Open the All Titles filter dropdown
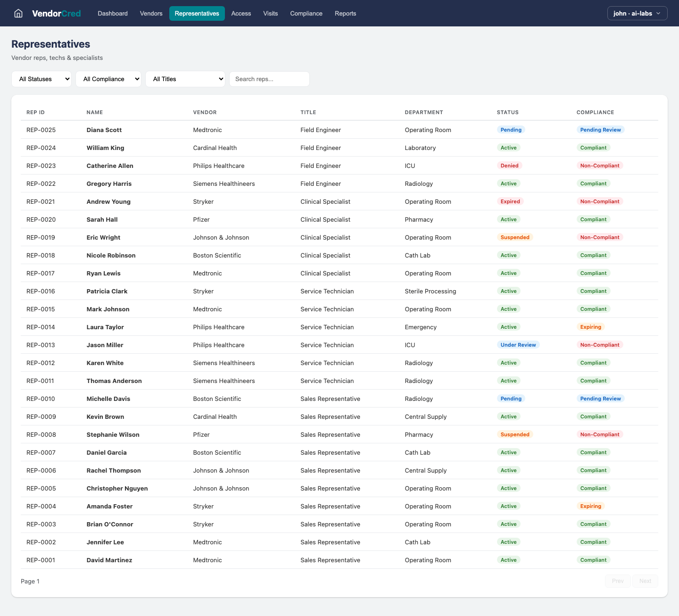 point(185,79)
